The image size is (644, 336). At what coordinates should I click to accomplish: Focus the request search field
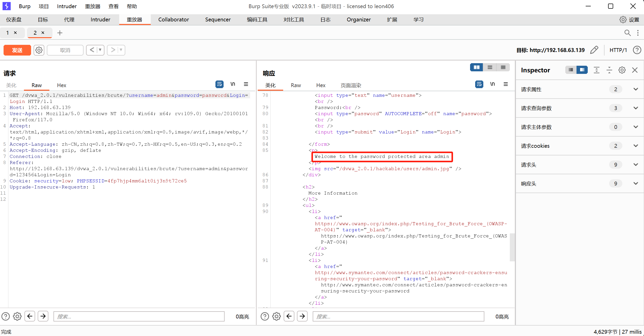tap(139, 316)
